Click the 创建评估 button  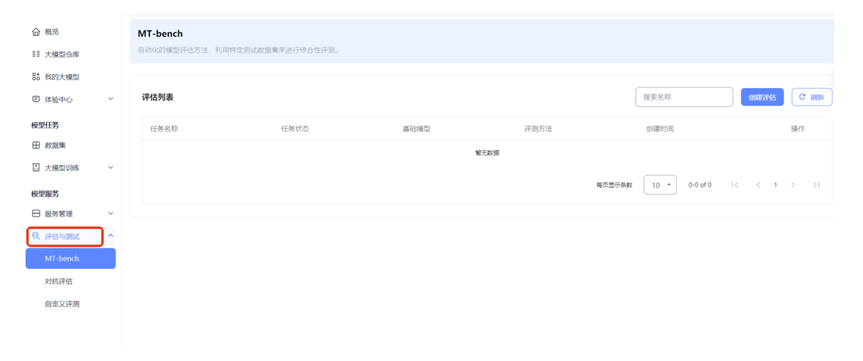tap(762, 97)
